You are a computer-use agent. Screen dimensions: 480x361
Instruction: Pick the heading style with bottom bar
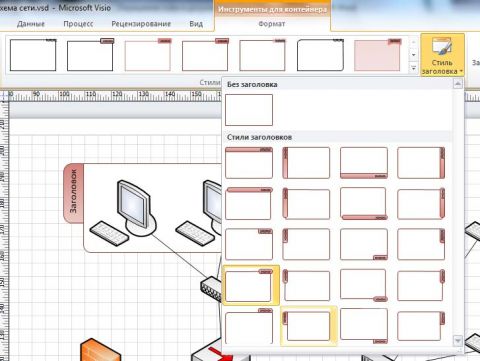pyautogui.click(x=364, y=163)
